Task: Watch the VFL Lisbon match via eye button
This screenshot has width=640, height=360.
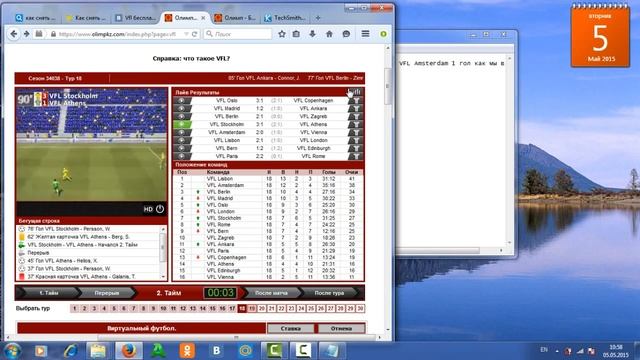Action: pos(182,140)
